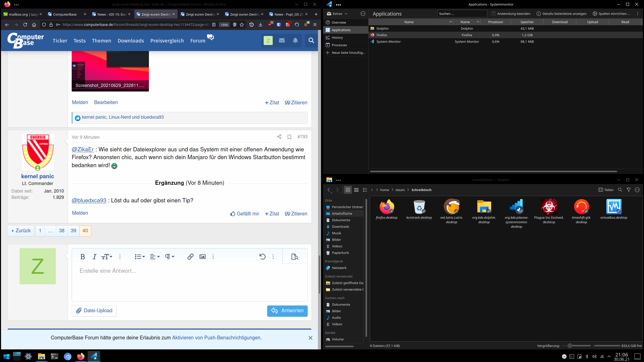This screenshot has height=362, width=644.
Task: Open the History page in System Monitor
Action: [337, 37]
